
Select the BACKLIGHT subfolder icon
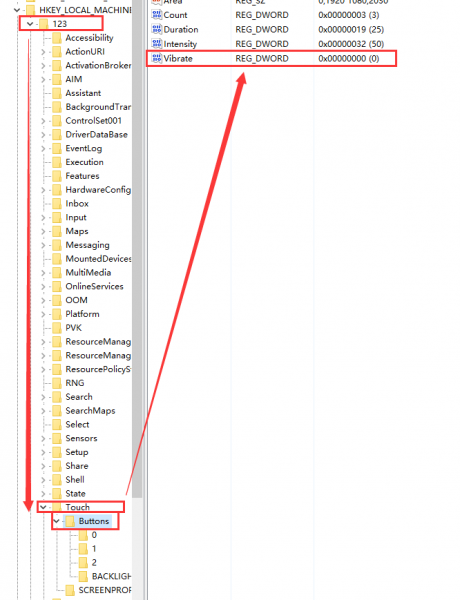tap(83, 576)
